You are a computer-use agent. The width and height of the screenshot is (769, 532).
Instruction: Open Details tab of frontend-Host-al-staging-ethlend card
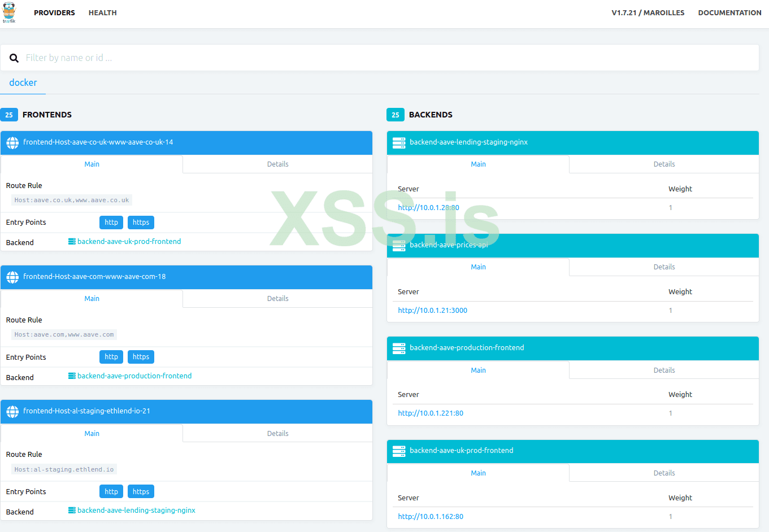click(277, 434)
